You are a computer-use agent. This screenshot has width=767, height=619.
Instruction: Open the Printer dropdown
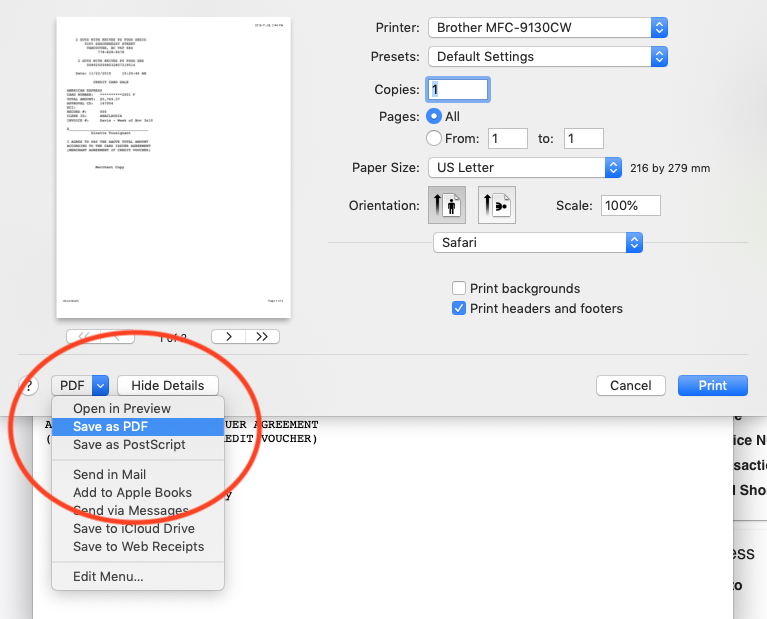click(x=547, y=28)
